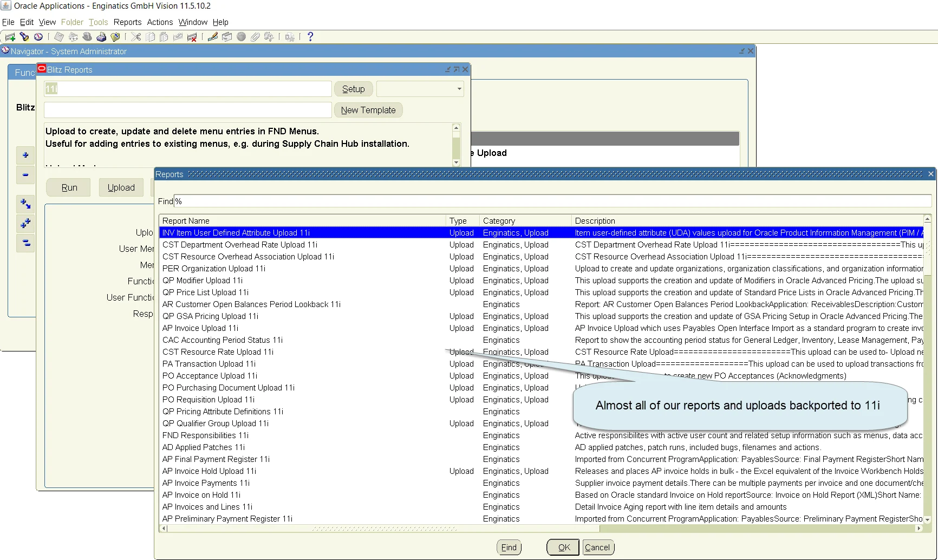Click the Export spreadsheet toolbar icon
Screen dimensions: 938x560
290,37
